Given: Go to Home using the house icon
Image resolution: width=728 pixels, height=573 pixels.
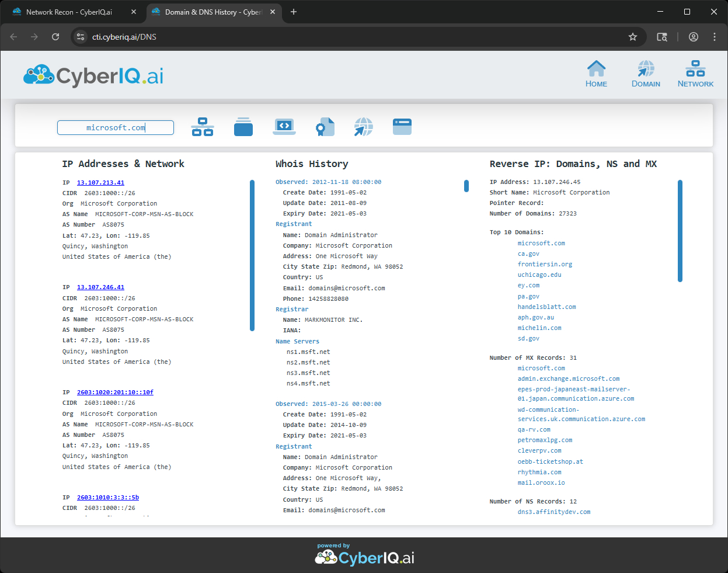Looking at the screenshot, I should (596, 73).
